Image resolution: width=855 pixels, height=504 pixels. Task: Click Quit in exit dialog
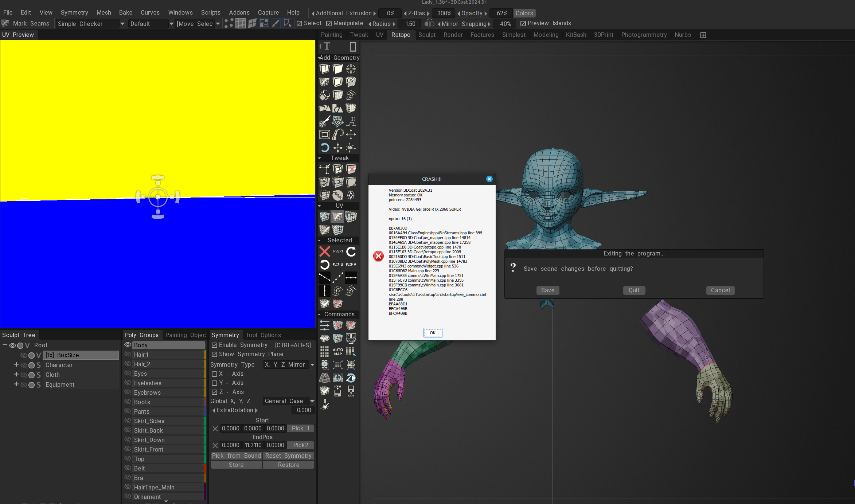tap(634, 290)
